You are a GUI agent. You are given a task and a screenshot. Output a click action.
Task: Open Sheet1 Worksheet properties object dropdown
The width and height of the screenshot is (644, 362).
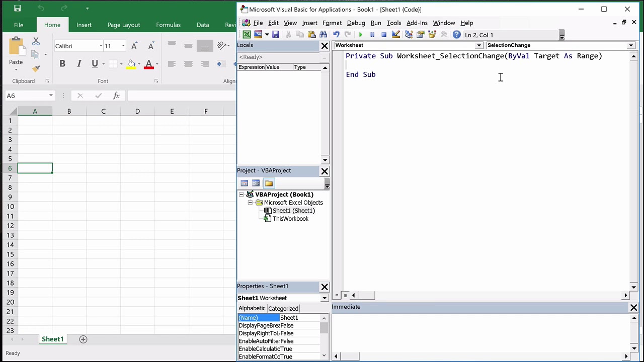pos(325,298)
